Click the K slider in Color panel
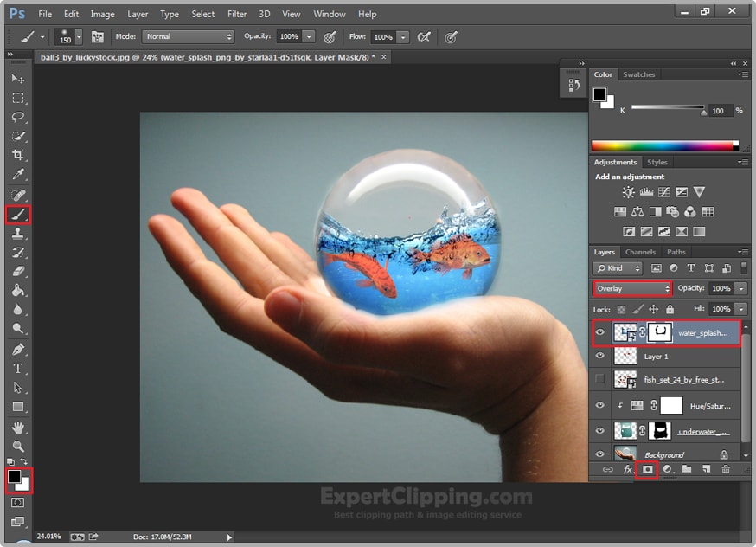 point(667,108)
